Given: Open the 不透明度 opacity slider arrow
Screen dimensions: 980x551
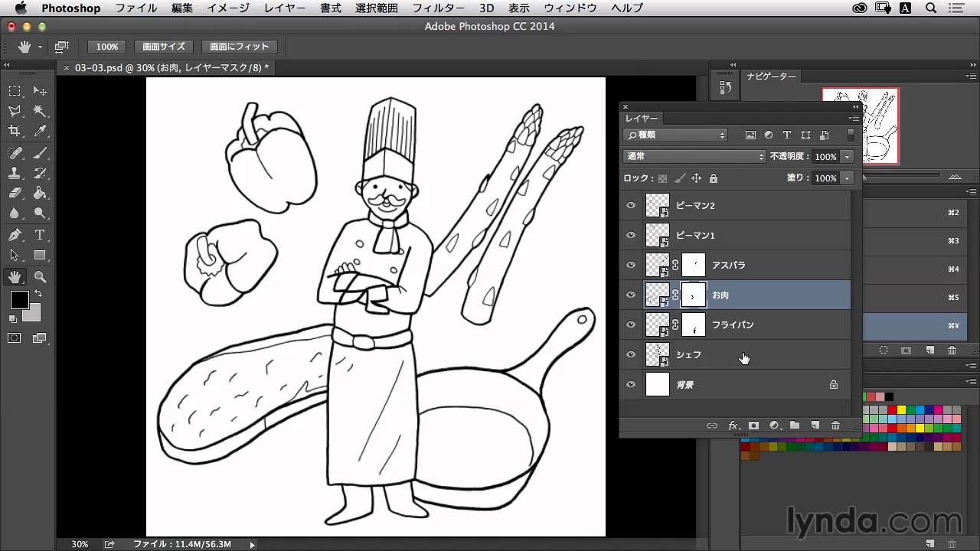Looking at the screenshot, I should (848, 156).
